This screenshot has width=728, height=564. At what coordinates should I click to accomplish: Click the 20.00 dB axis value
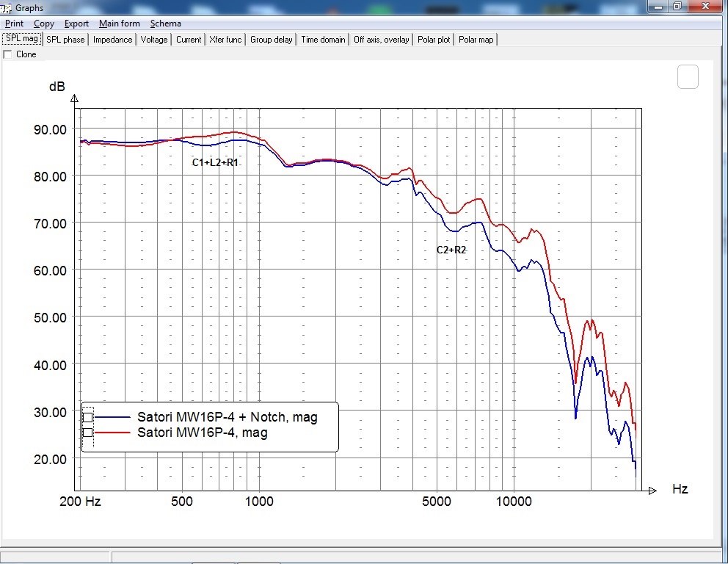50,460
